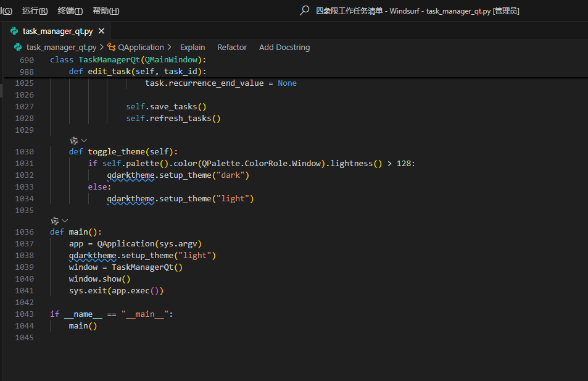
Task: Click the else: keyword on line 1033
Action: (99, 187)
